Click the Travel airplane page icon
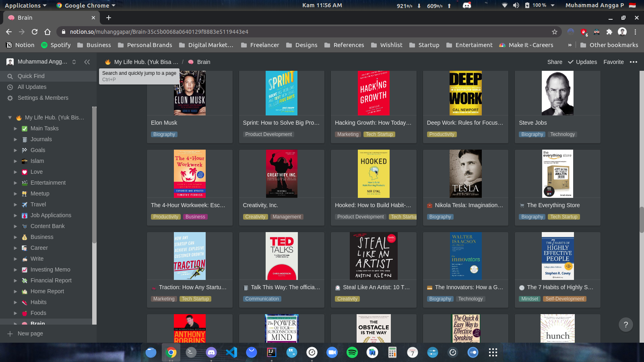The width and height of the screenshot is (644, 362). (x=25, y=204)
